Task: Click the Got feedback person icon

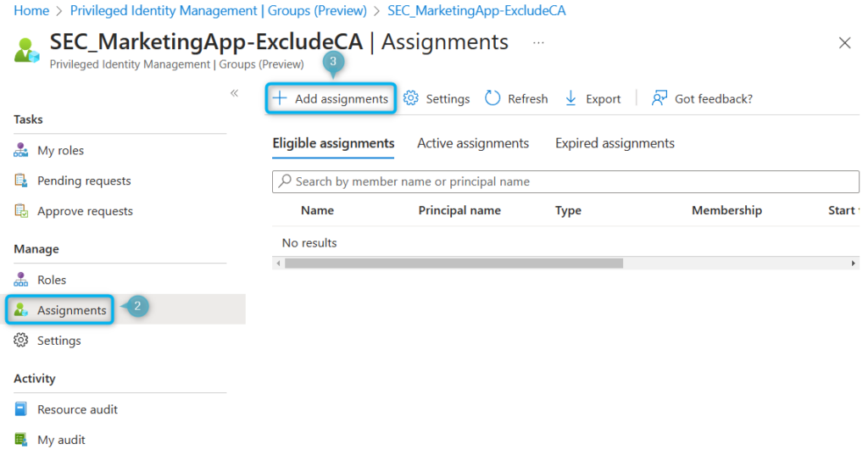Action: click(x=659, y=98)
